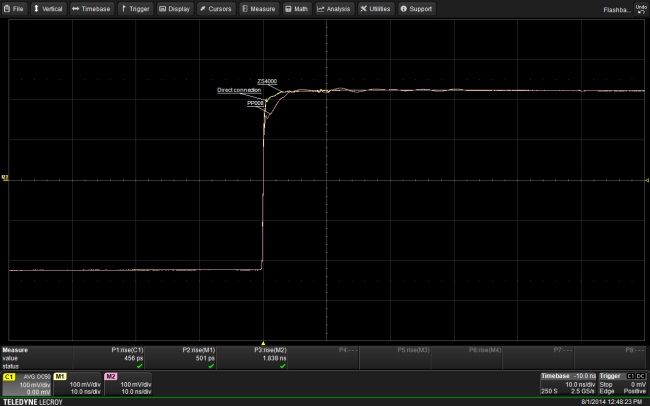Open the Display menu

point(175,8)
